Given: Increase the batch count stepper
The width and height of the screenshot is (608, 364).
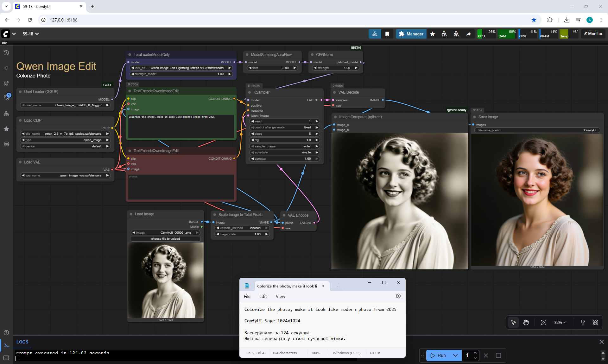Looking at the screenshot, I should (475, 353).
